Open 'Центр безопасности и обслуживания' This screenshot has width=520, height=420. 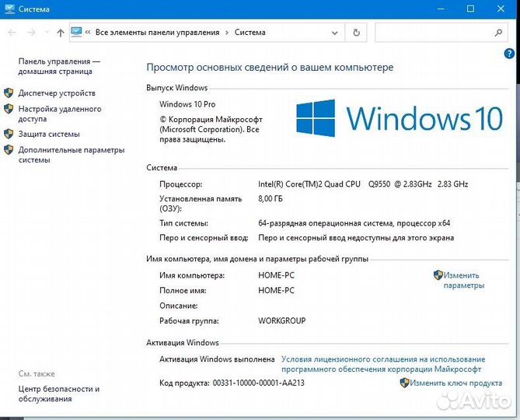tap(59, 394)
